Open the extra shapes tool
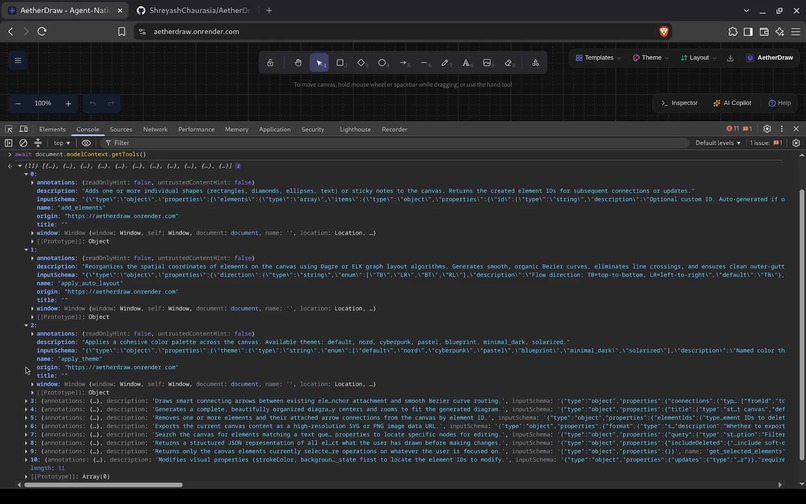This screenshot has width=806, height=504. (536, 63)
